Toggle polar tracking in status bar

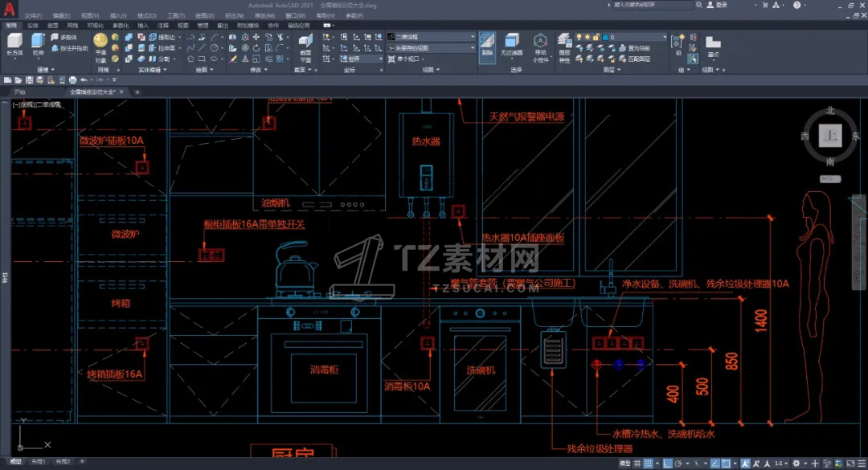click(678, 464)
